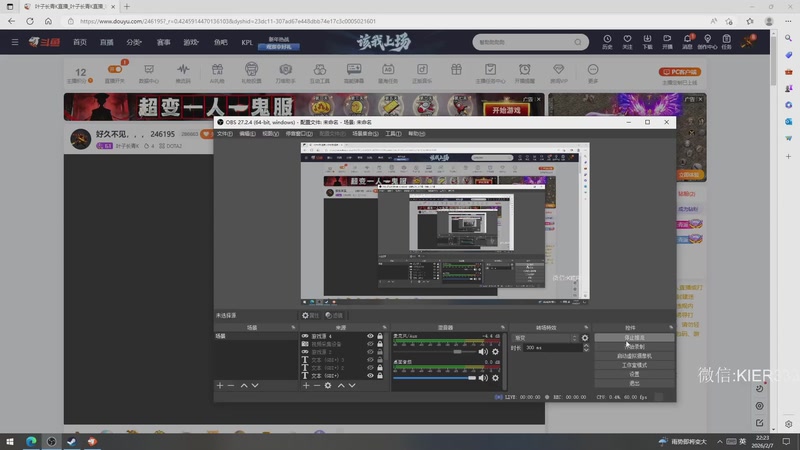Add a new source with the plus icon

point(306,385)
